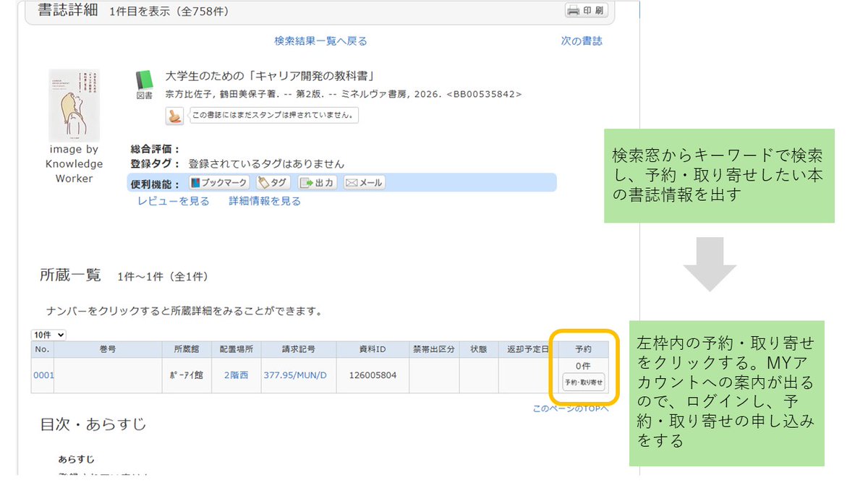The height and width of the screenshot is (488, 868).
Task: Open 詳細情報を見る link
Action: pyautogui.click(x=265, y=202)
